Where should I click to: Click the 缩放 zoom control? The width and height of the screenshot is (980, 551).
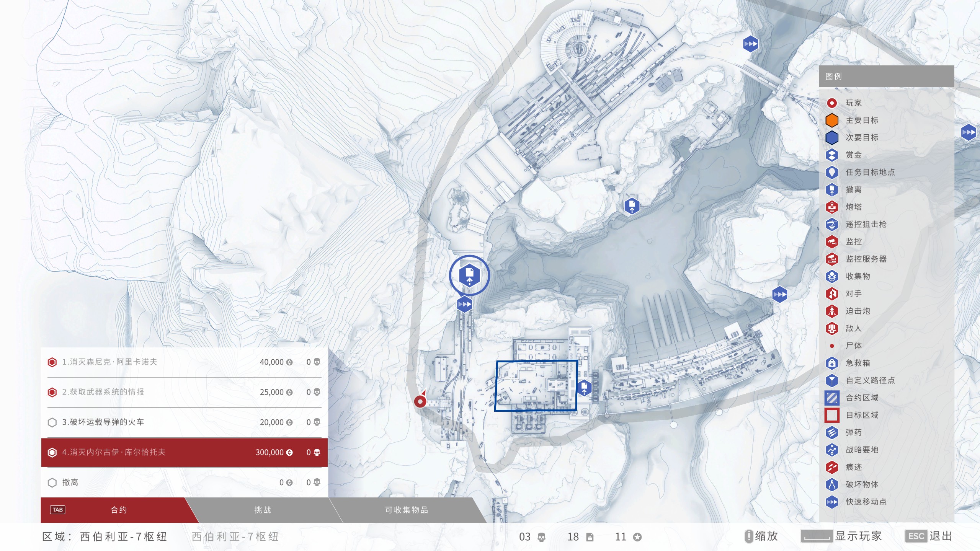pyautogui.click(x=761, y=536)
